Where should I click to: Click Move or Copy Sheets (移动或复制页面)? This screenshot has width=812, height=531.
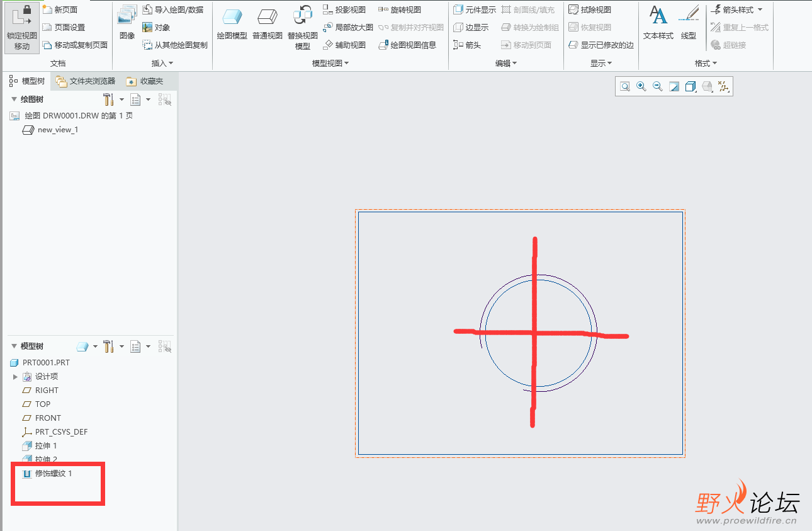pyautogui.click(x=75, y=45)
